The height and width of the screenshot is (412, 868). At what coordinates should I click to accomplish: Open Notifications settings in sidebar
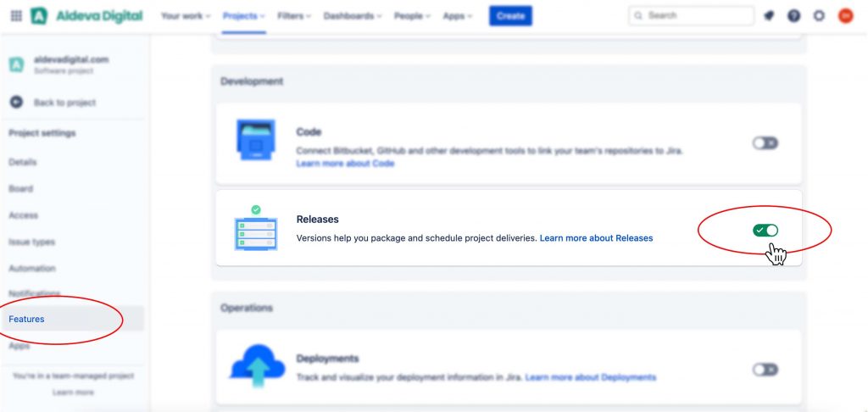34,293
